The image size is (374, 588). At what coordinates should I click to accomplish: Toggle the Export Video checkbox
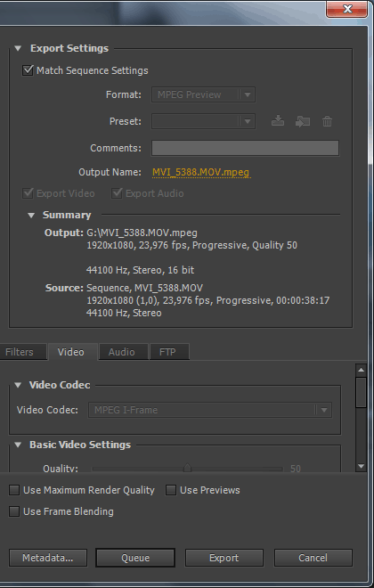[28, 193]
